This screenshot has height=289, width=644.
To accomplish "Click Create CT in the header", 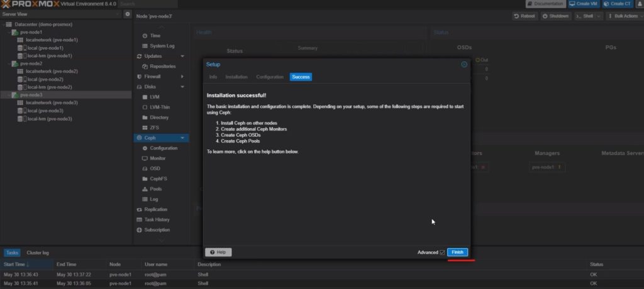I will point(618,4).
